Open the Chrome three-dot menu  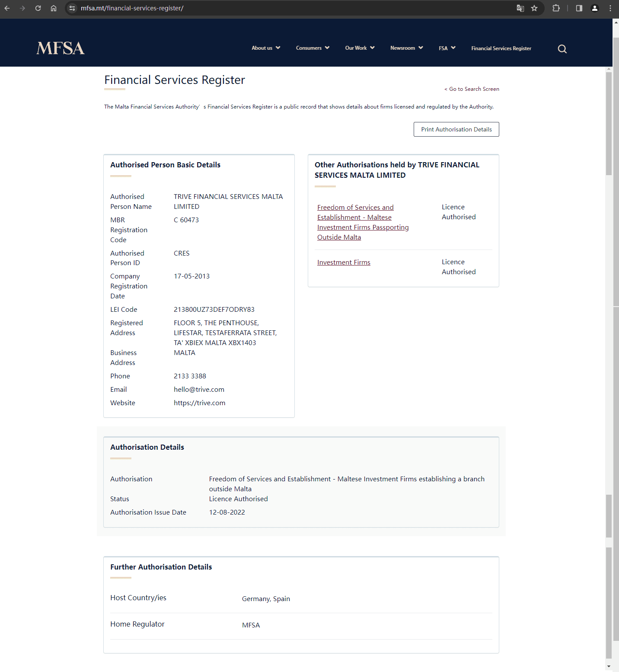(610, 8)
